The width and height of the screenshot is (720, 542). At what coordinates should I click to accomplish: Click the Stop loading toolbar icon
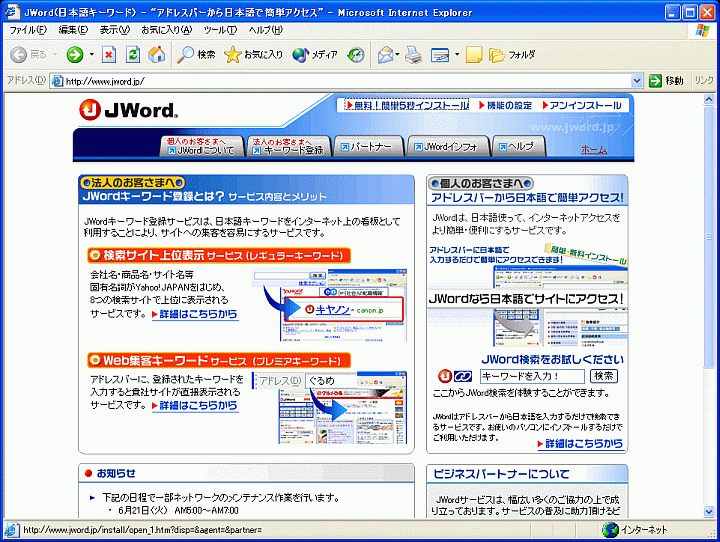pyautogui.click(x=110, y=55)
